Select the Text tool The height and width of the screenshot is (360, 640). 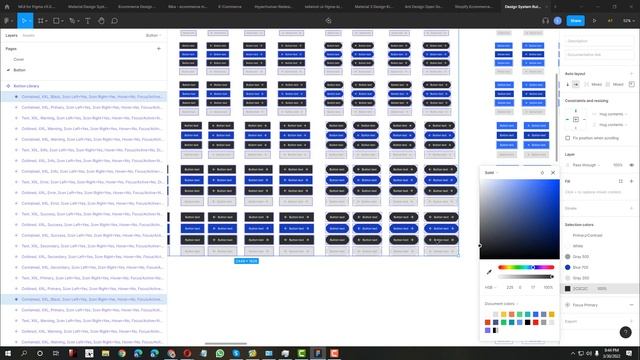(88, 20)
